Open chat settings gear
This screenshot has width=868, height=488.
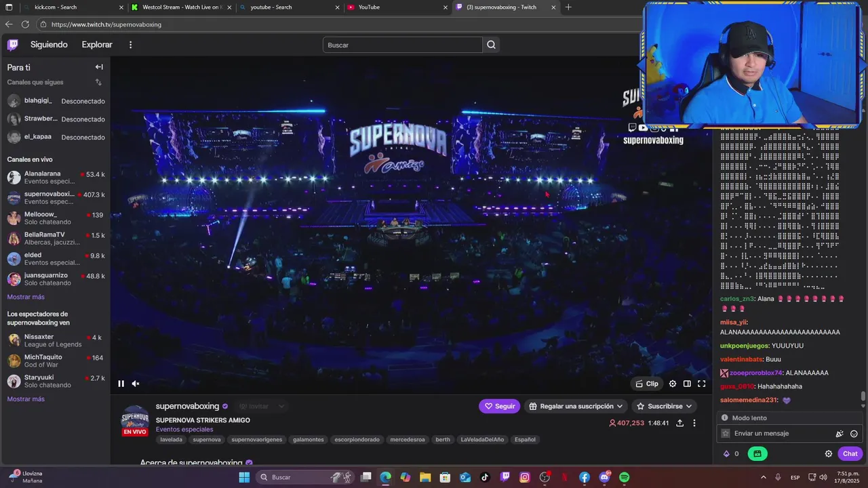829,453
